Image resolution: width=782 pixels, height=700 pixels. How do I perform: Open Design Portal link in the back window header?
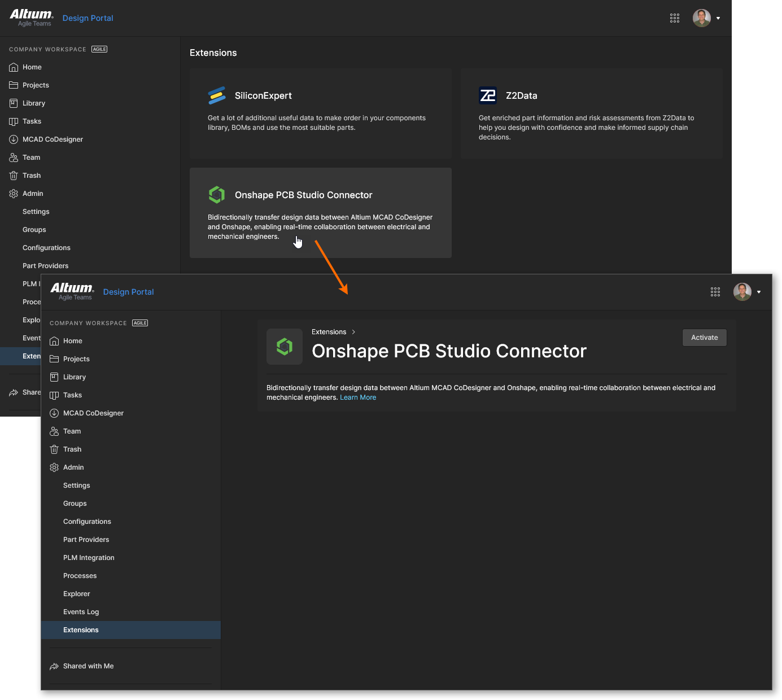[88, 18]
